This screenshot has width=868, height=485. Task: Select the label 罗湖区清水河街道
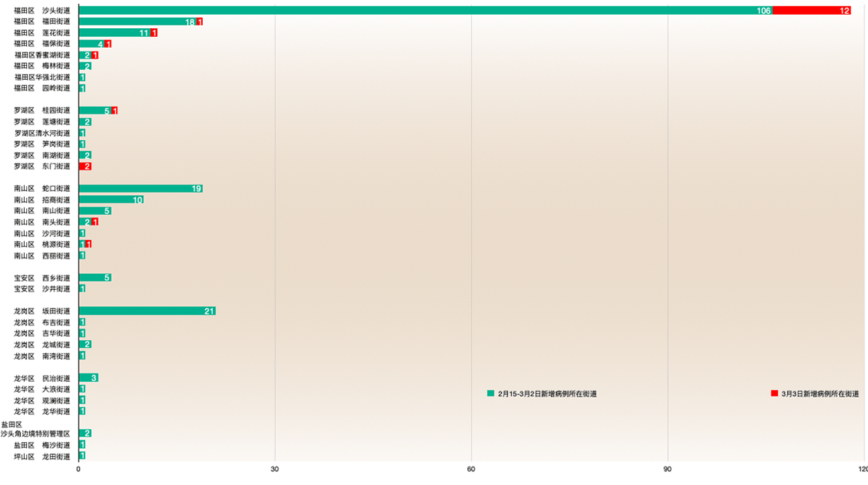(42, 133)
